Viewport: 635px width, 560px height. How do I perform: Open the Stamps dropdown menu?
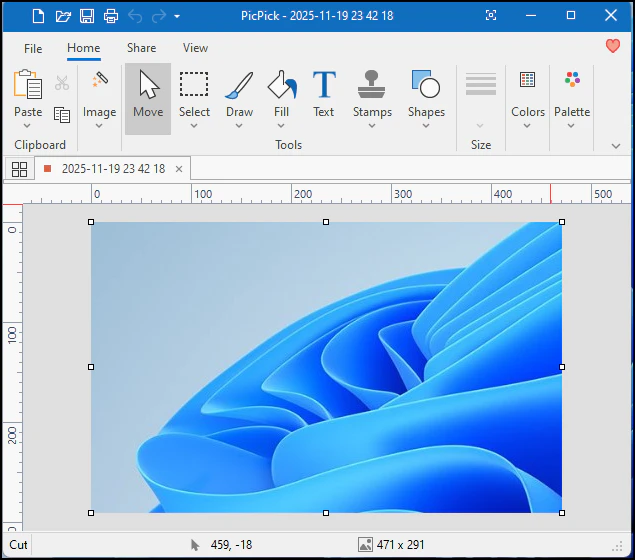coord(372,126)
